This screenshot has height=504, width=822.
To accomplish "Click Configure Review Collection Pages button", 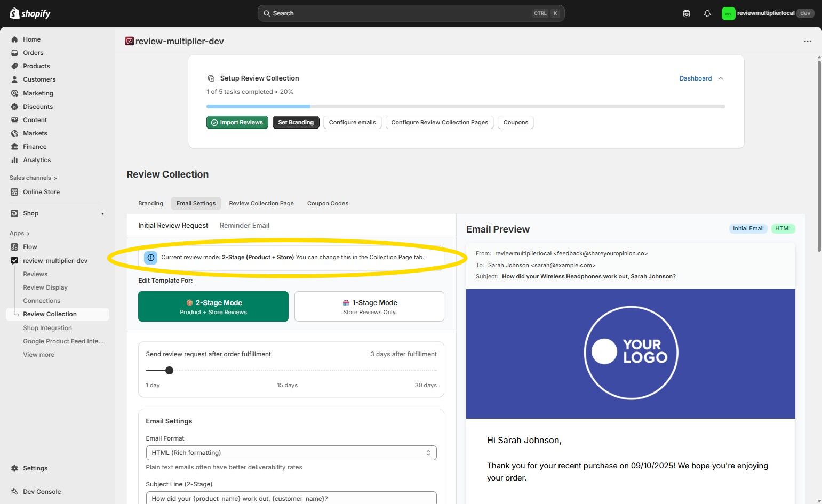I will [x=440, y=123].
